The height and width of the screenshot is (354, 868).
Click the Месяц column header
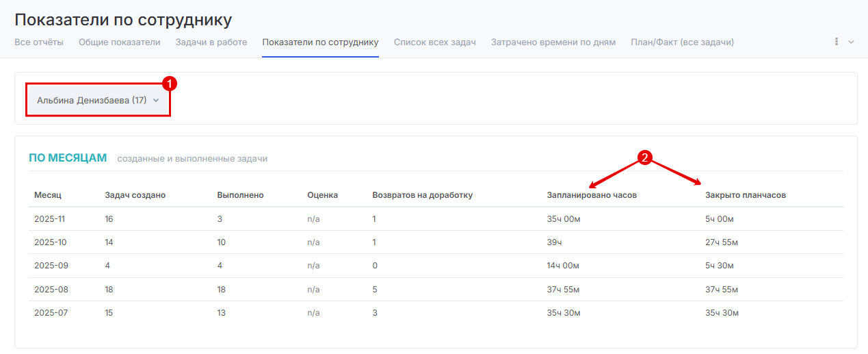[x=48, y=195]
